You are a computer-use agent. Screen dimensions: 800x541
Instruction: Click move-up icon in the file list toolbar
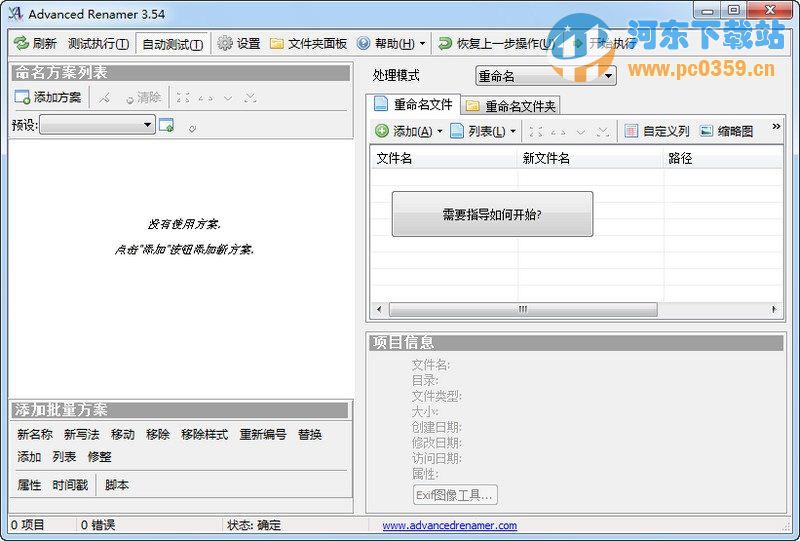pyautogui.click(x=558, y=132)
